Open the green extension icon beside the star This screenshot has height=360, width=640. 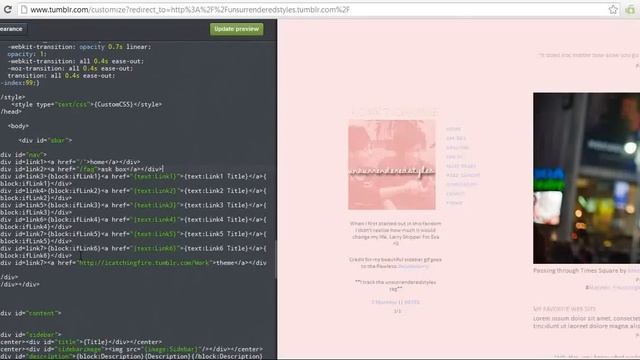tap(630, 9)
